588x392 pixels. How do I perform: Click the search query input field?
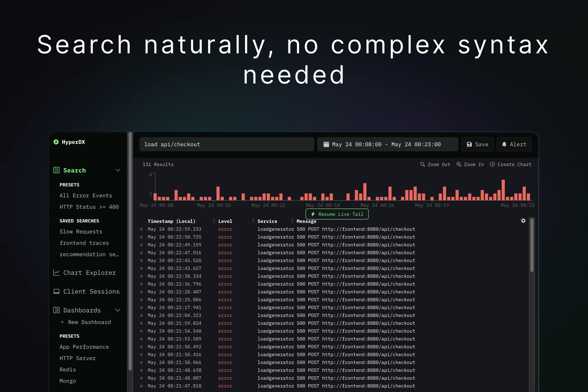tap(227, 144)
